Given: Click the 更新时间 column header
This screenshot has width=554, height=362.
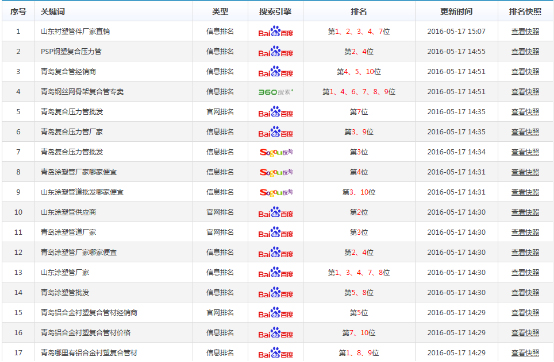Looking at the screenshot, I should tap(456, 12).
